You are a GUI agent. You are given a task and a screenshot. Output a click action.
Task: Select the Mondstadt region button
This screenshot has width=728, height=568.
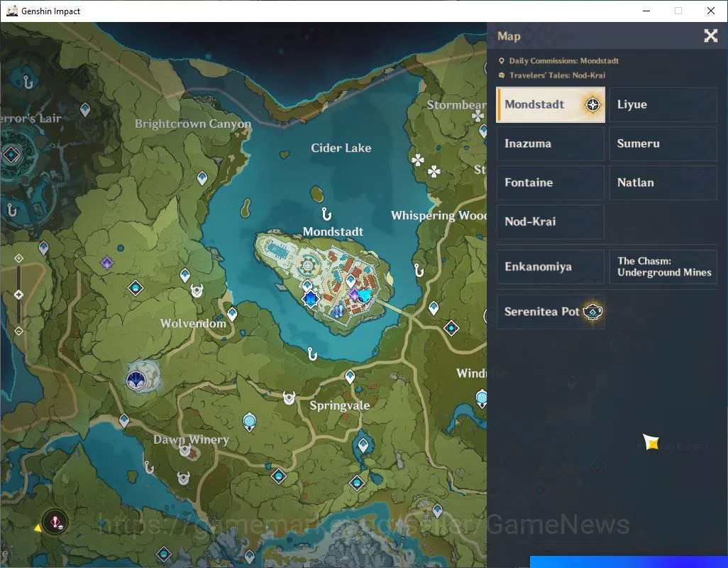[x=550, y=104]
